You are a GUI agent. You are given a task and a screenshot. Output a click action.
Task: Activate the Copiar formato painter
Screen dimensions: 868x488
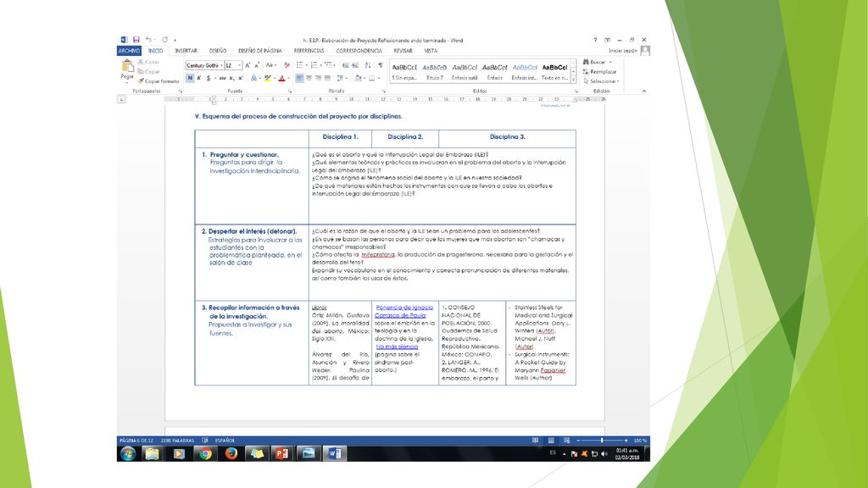pos(159,80)
